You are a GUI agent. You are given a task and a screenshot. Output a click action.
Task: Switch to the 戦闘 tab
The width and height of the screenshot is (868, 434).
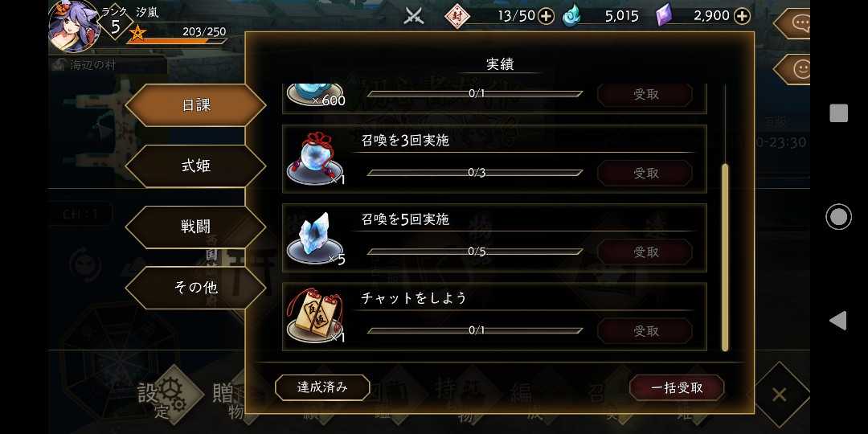[x=196, y=227]
